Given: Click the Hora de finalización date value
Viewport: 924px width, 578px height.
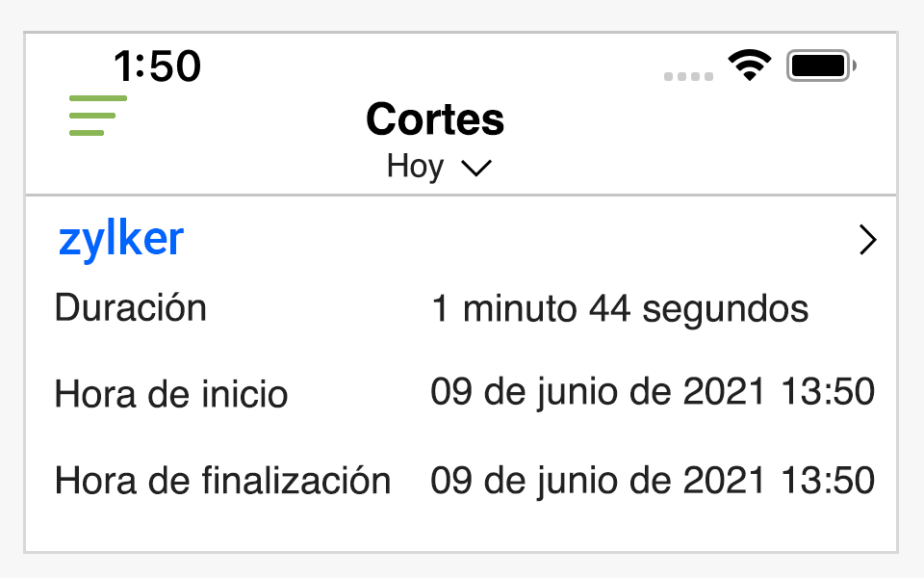Looking at the screenshot, I should (652, 479).
